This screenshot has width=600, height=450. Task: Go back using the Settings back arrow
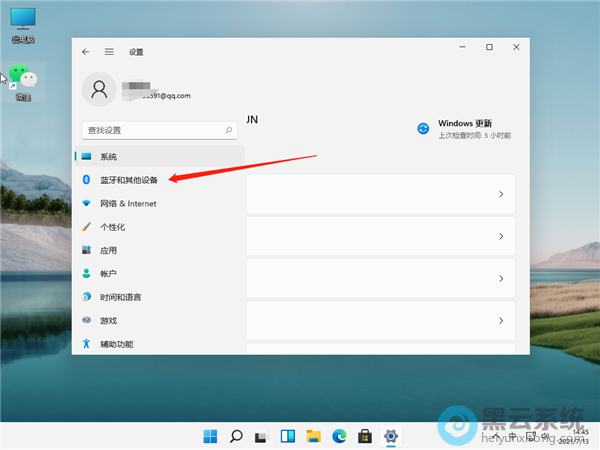(86, 51)
